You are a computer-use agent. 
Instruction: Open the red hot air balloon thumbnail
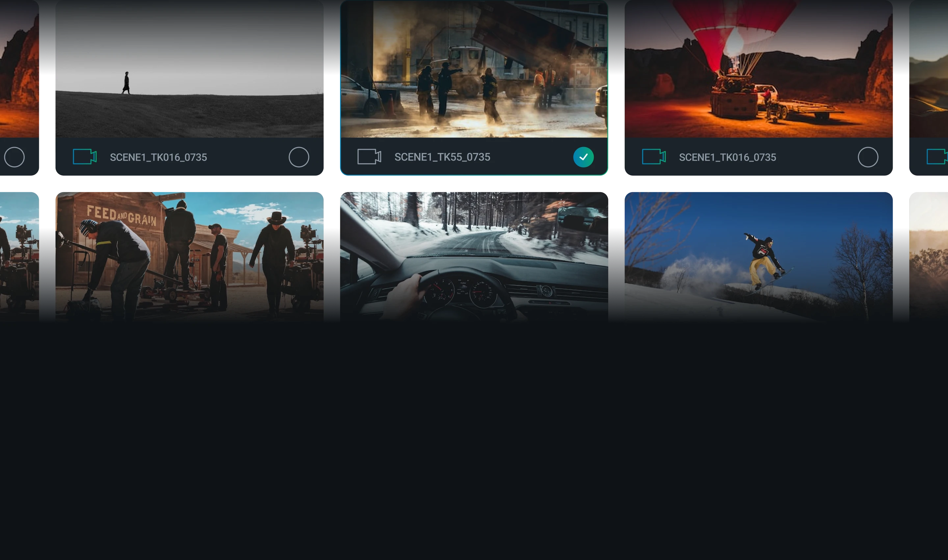759,69
